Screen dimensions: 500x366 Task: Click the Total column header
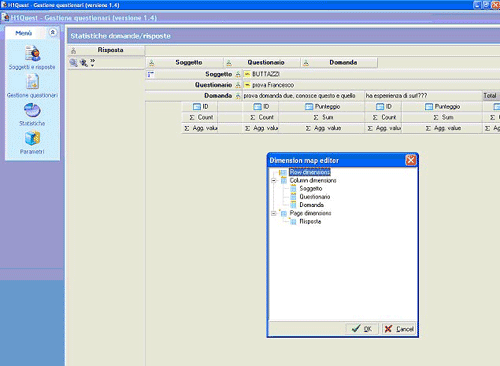pos(491,96)
